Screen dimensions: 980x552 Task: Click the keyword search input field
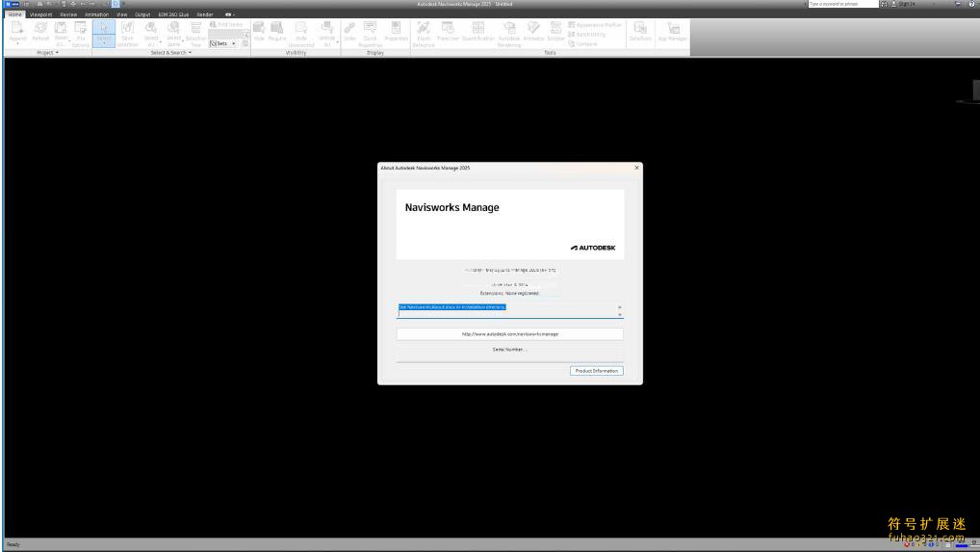tap(843, 4)
